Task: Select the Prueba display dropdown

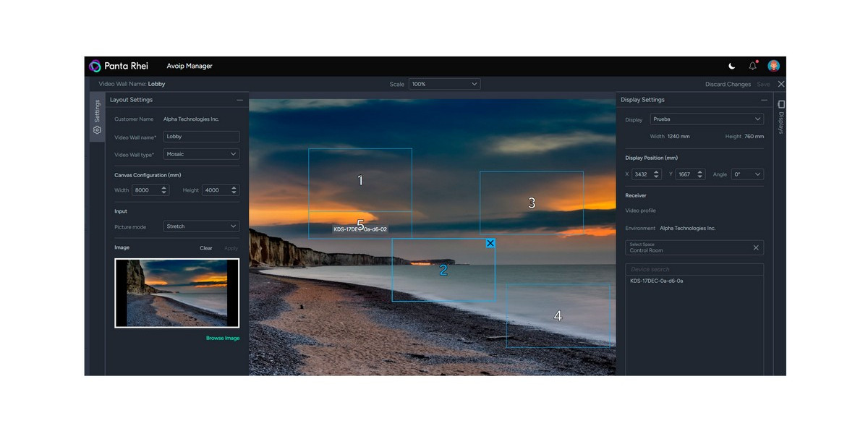Action: point(706,119)
